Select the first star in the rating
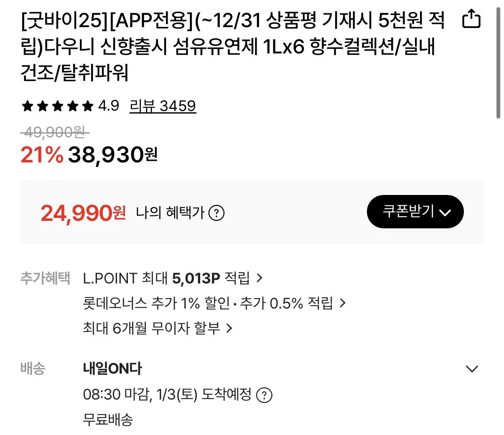 (x=27, y=106)
